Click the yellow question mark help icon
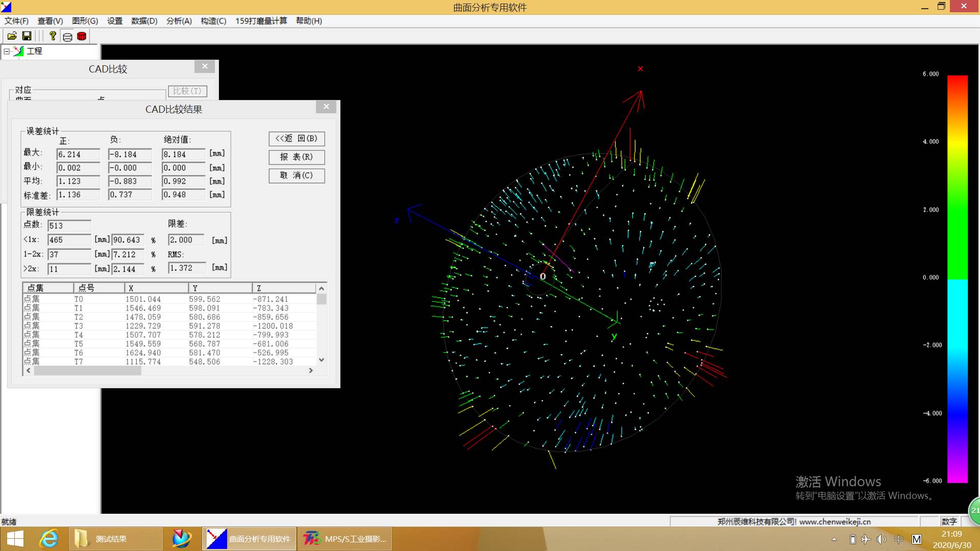 coord(53,36)
